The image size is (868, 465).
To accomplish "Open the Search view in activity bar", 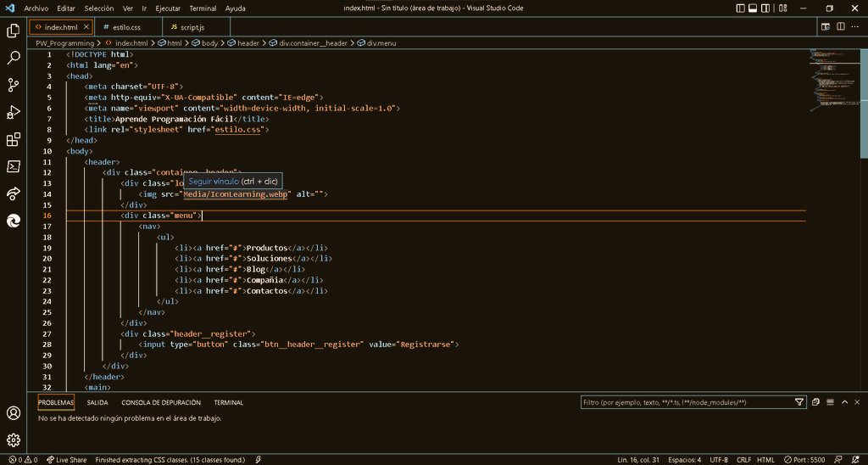I will click(x=14, y=58).
